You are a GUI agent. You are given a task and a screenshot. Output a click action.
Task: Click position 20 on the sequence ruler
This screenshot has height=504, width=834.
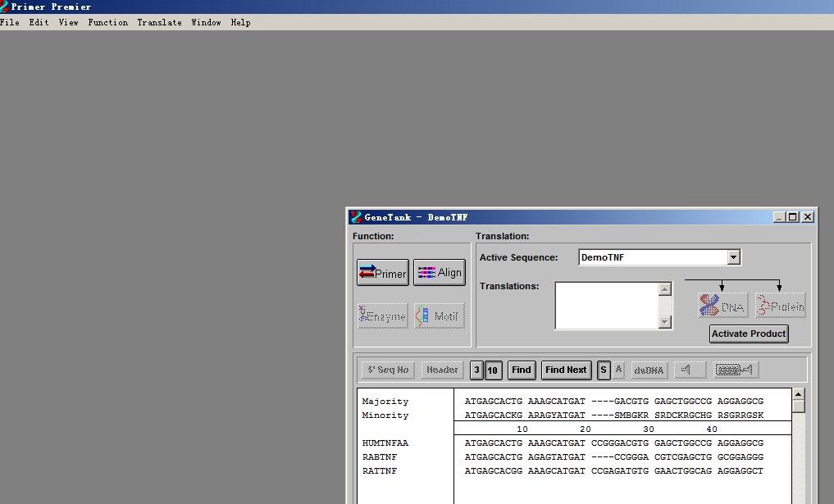[x=585, y=429]
